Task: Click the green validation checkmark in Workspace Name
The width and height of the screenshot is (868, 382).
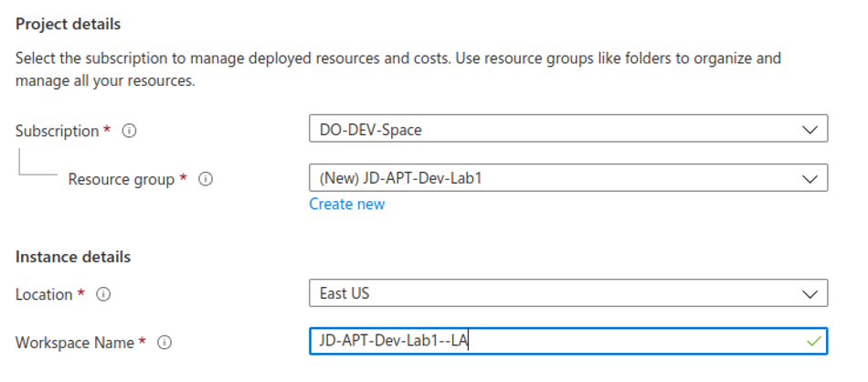Action: click(x=814, y=342)
